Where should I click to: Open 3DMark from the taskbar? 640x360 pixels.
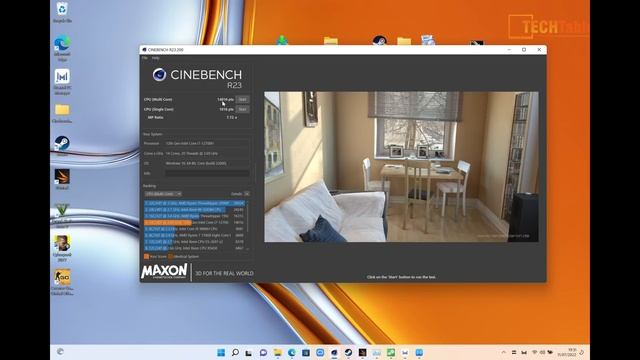(x=362, y=352)
